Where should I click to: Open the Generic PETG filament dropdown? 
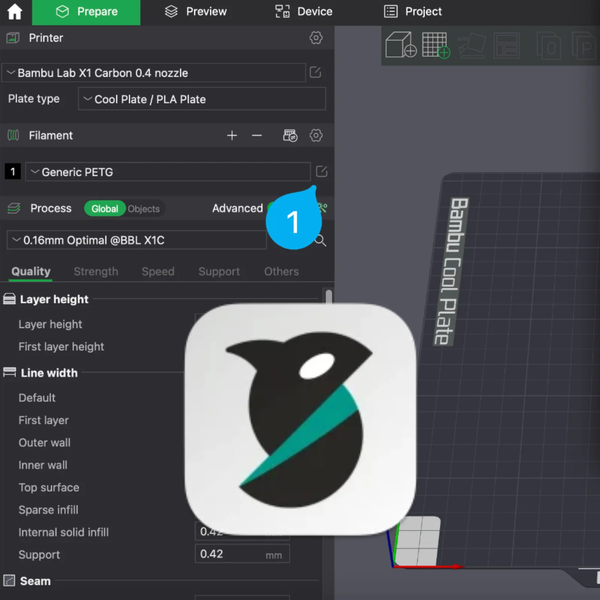(x=168, y=172)
